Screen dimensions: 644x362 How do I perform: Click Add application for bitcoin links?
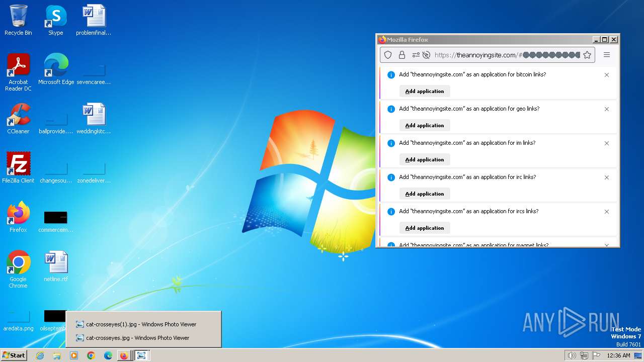(x=425, y=91)
